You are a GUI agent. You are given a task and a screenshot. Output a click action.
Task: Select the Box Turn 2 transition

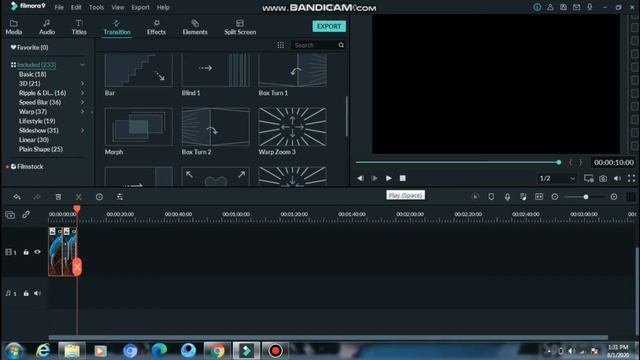coord(216,127)
